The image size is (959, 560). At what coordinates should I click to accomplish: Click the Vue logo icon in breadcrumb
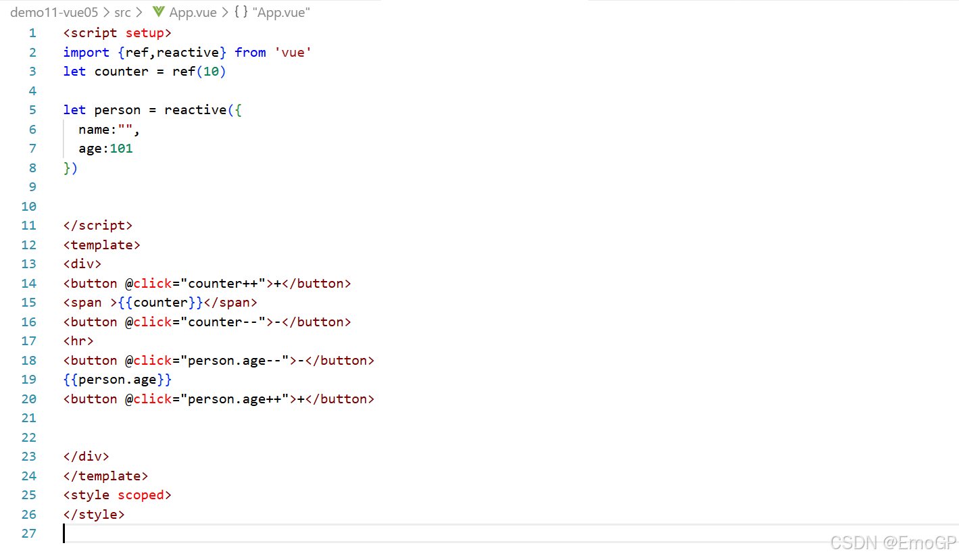pos(159,11)
